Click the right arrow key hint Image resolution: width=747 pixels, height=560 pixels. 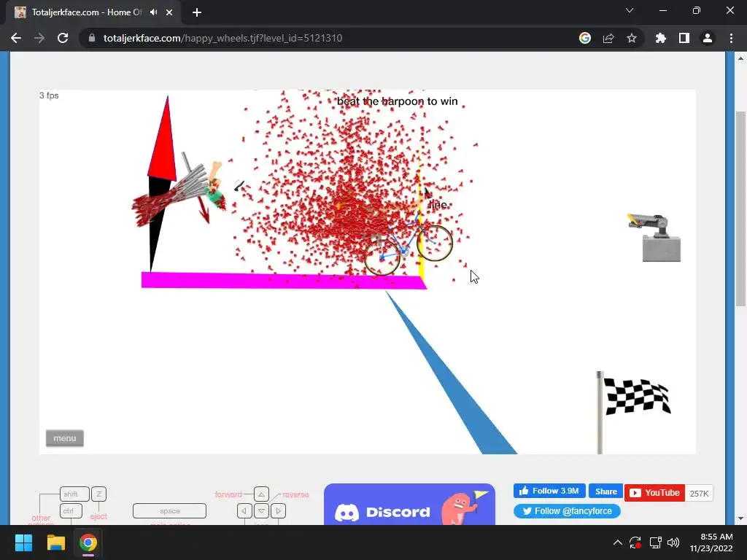pyautogui.click(x=278, y=511)
